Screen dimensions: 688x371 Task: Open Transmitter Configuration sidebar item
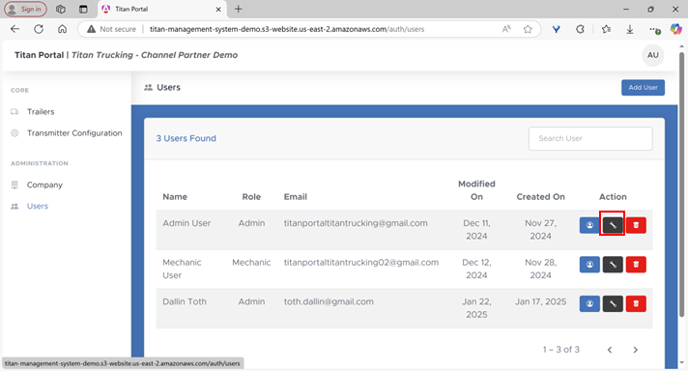[75, 133]
